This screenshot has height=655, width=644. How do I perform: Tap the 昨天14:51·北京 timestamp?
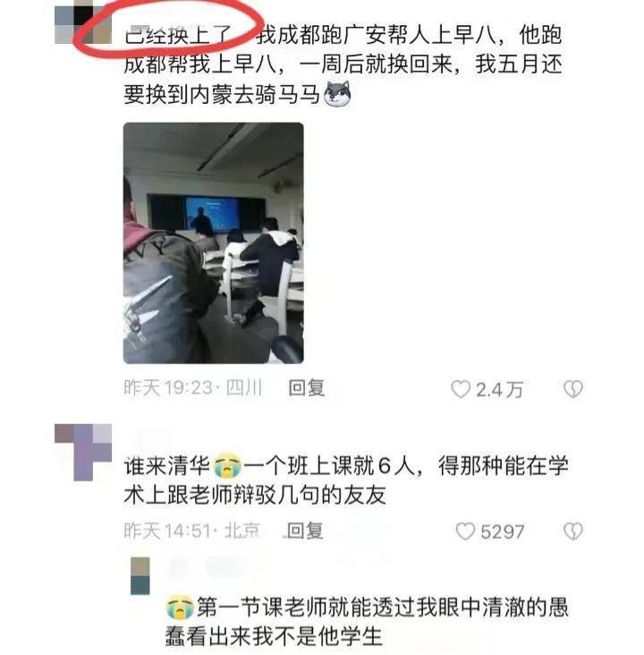pos(192,531)
